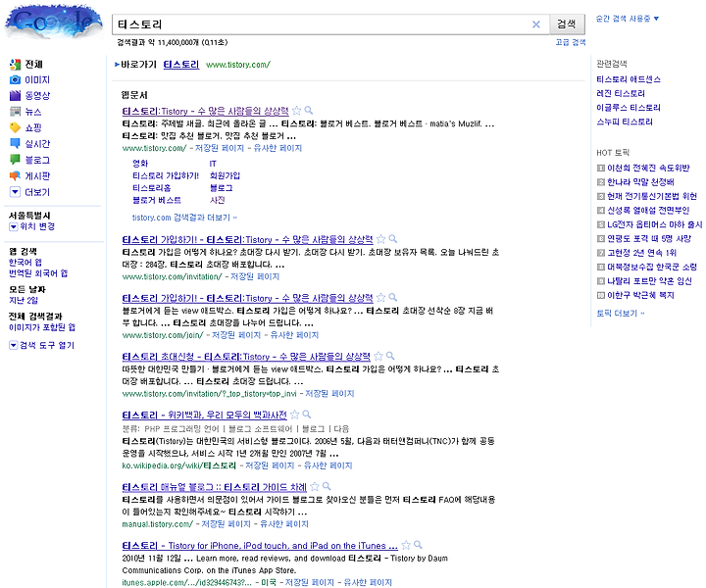This screenshot has height=588, width=706.
Task: Filter results by 지난 2일
Action: pos(24,301)
